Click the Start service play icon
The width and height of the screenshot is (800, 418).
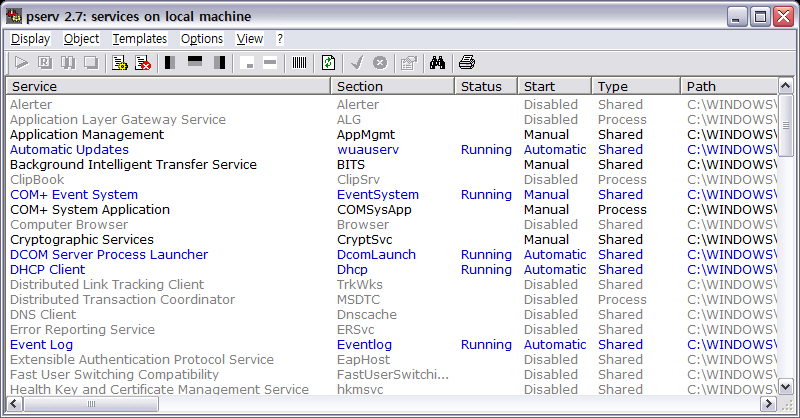(21, 63)
